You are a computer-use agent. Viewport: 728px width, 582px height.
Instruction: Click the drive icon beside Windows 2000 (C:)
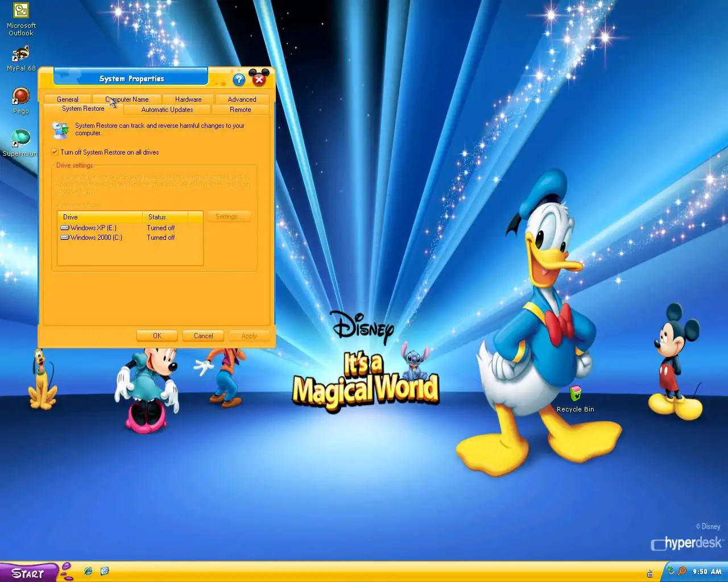(x=65, y=238)
